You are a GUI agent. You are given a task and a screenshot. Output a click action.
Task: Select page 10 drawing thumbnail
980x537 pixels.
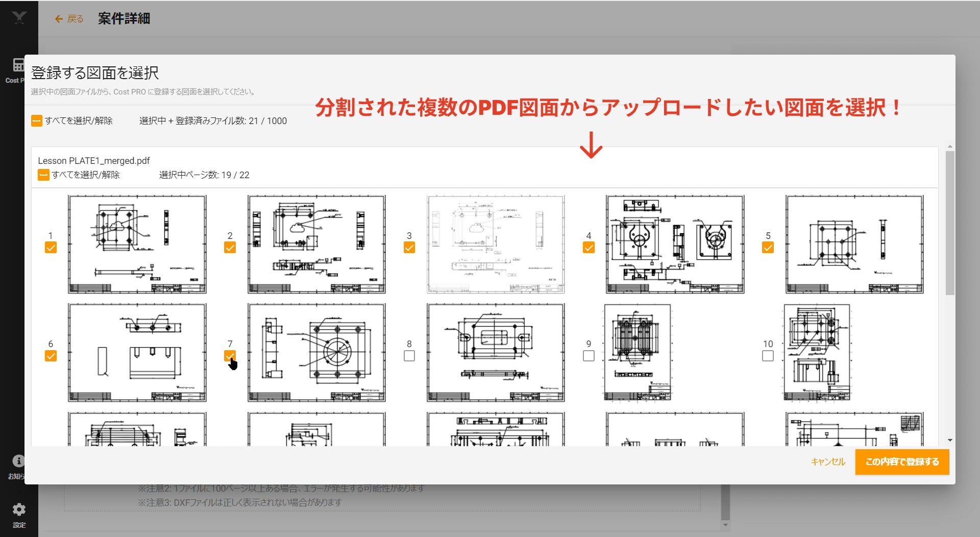click(817, 353)
